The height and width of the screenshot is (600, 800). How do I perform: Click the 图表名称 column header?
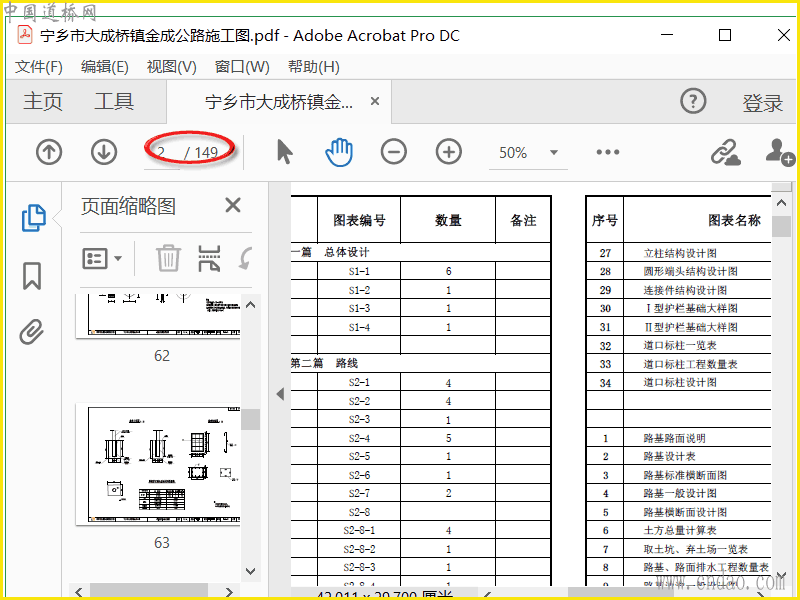point(734,220)
